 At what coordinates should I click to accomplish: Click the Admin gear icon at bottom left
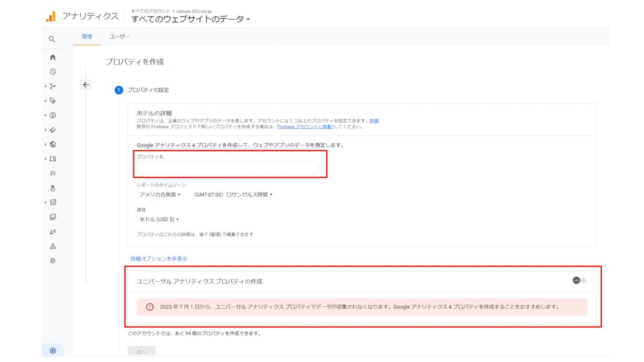[x=53, y=351]
